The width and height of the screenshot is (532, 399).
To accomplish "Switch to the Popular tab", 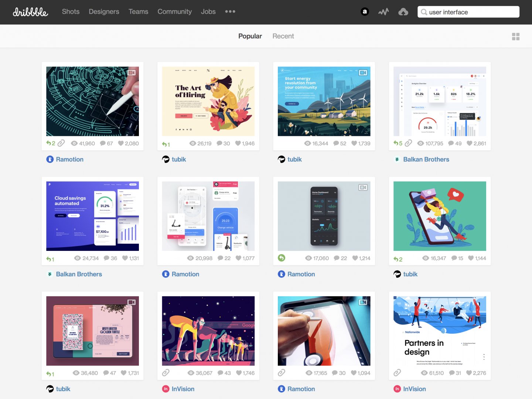I will point(250,36).
